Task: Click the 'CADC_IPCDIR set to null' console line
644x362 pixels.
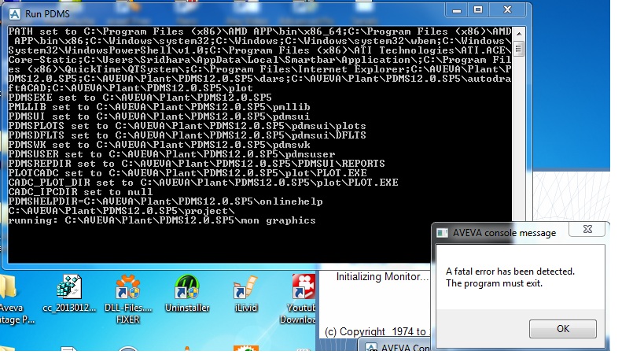Action: pyautogui.click(x=80, y=192)
